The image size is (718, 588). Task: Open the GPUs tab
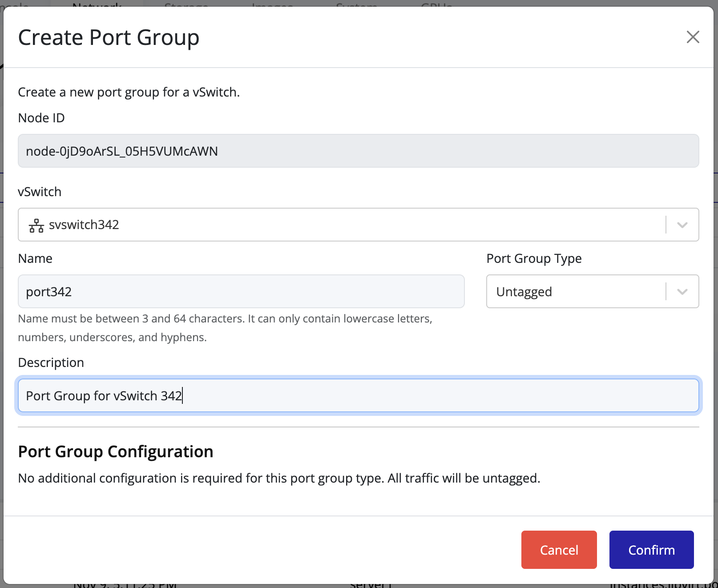435,5
